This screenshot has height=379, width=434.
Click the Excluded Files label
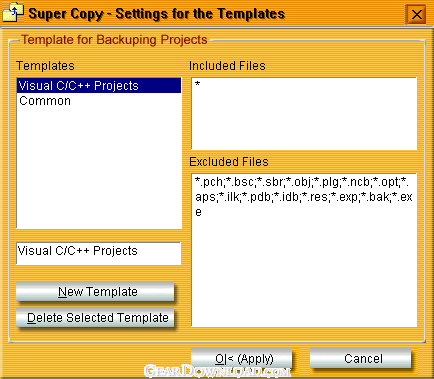(x=229, y=162)
